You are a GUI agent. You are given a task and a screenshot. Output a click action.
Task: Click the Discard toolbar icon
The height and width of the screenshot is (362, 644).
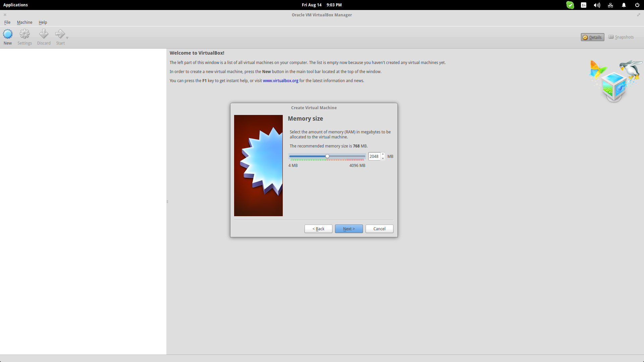point(44,34)
